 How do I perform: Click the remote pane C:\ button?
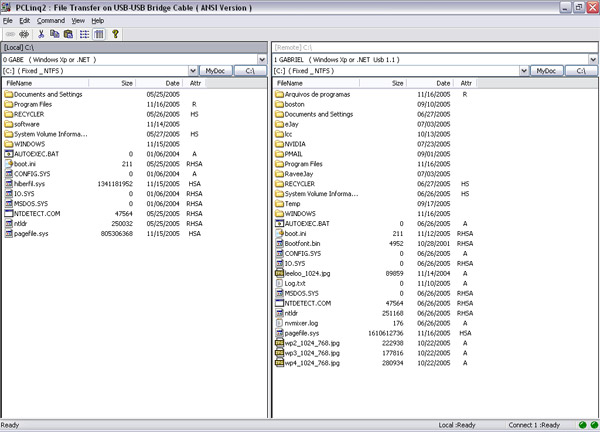(x=580, y=71)
